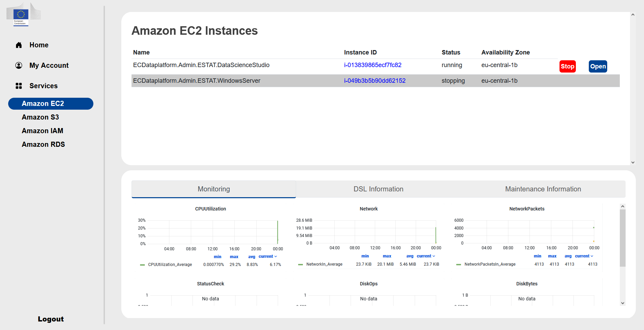The width and height of the screenshot is (644, 330).
Task: Select the ECDataplatform.Admin.ESTAT.WindowsServer row name
Action: (197, 81)
